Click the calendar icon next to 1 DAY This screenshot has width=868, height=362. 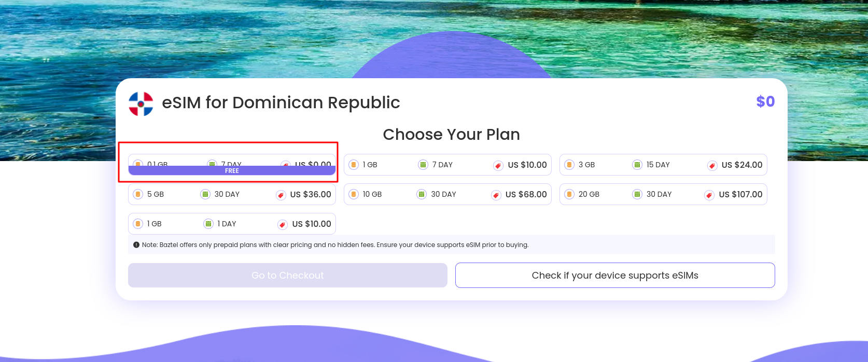pos(208,224)
